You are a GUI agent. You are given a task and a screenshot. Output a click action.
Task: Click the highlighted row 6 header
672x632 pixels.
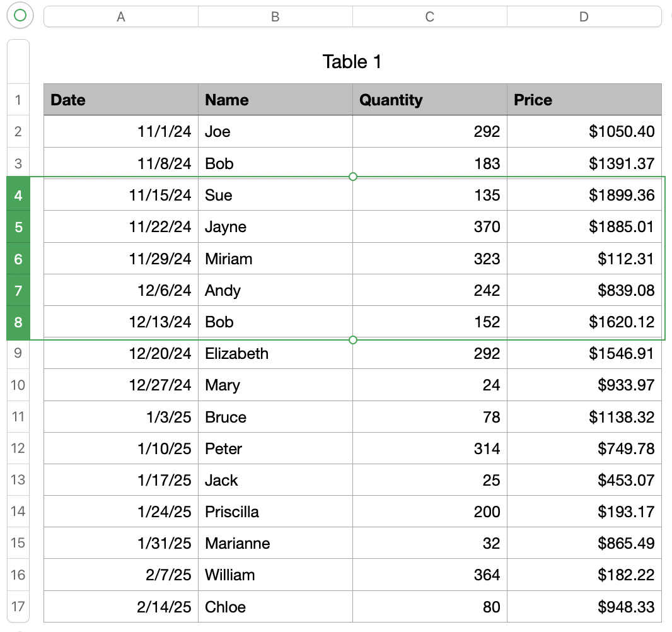18,259
